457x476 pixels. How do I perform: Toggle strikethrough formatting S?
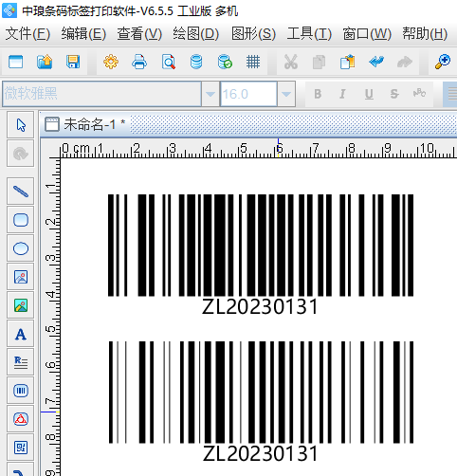click(394, 94)
